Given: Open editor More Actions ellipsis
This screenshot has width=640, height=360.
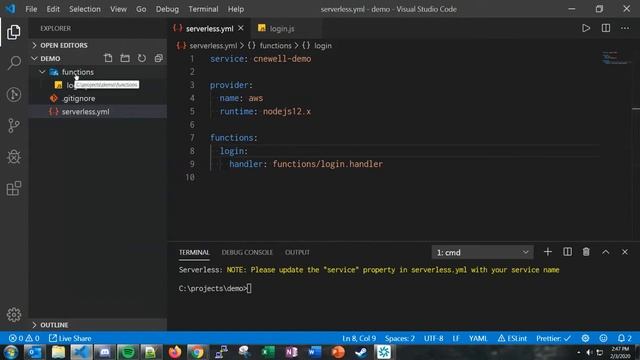Looking at the screenshot, I should click(x=625, y=28).
